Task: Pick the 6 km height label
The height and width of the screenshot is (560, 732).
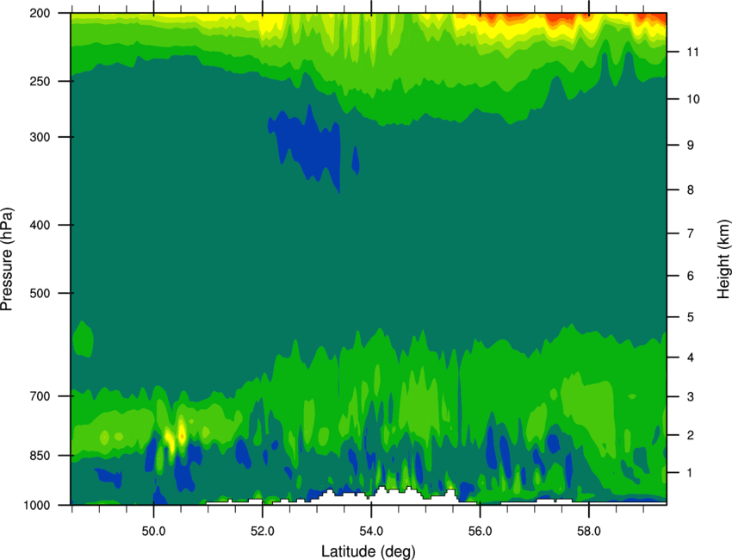Action: (x=691, y=276)
